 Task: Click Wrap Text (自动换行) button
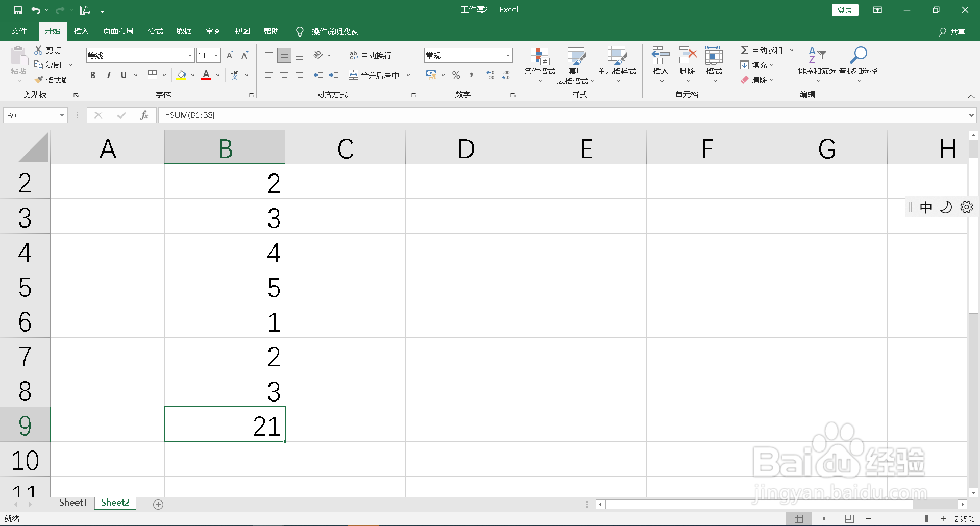coord(371,55)
